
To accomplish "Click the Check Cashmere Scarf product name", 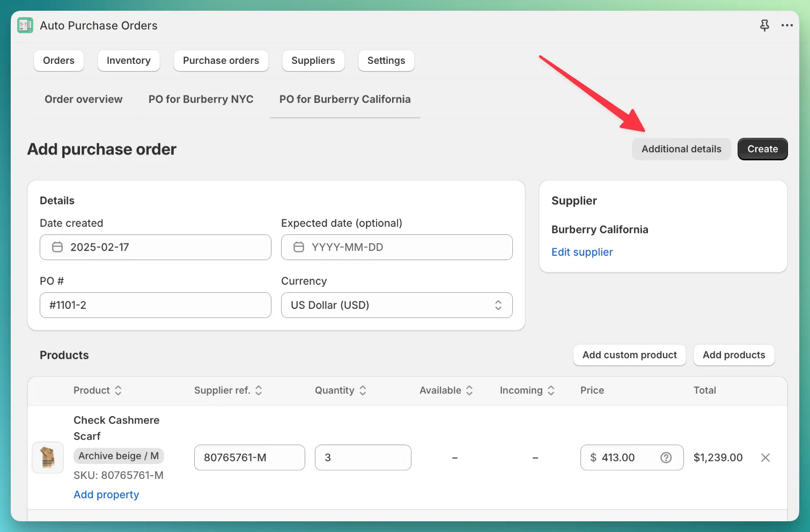I will point(116,428).
